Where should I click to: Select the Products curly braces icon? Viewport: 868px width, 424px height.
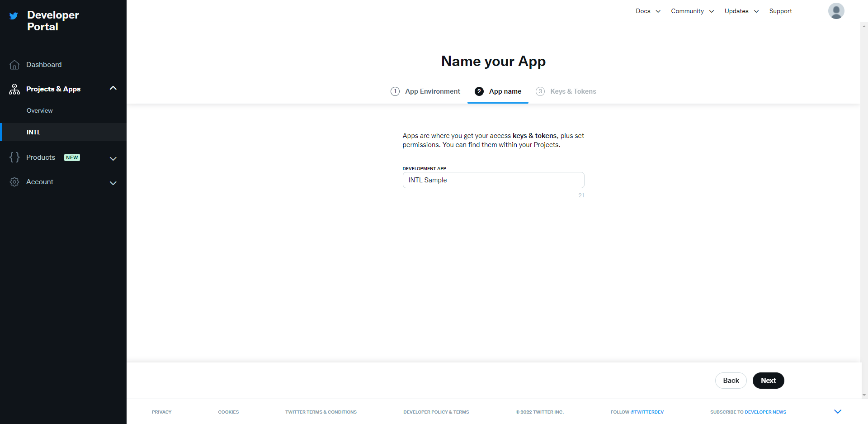point(14,157)
